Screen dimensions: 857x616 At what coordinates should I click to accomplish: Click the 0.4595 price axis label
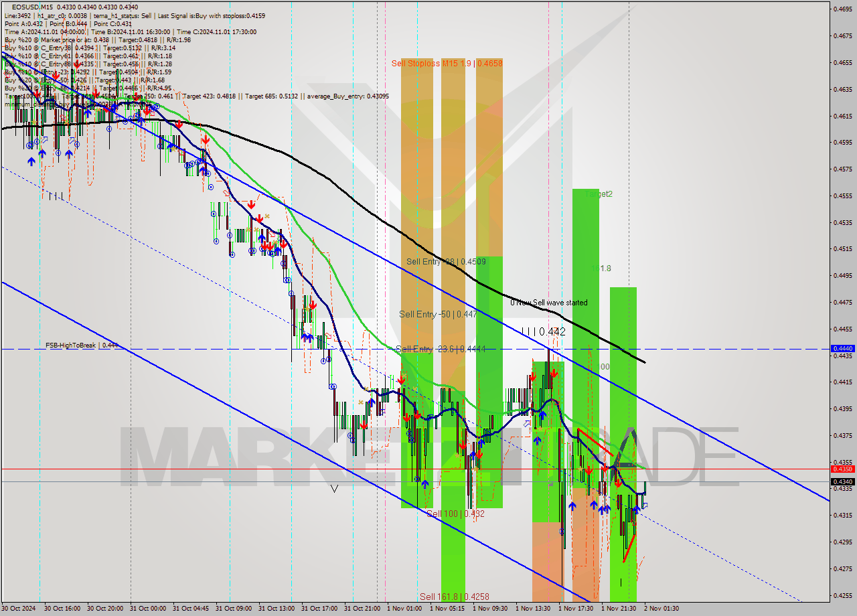click(x=842, y=142)
